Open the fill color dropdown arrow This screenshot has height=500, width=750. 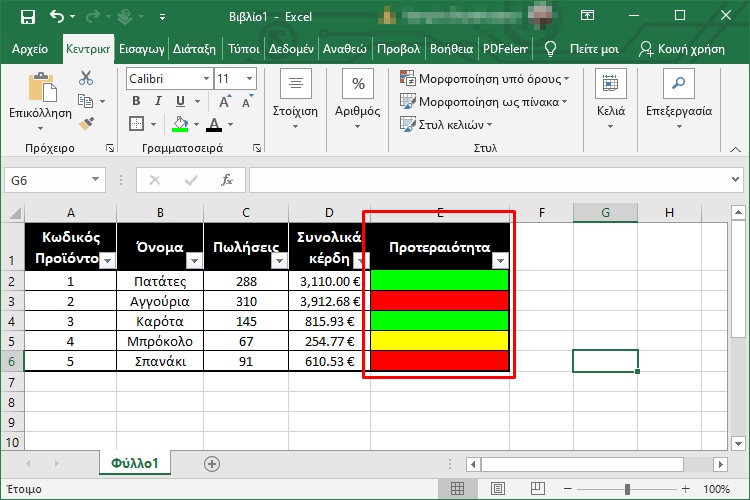pyautogui.click(x=196, y=124)
